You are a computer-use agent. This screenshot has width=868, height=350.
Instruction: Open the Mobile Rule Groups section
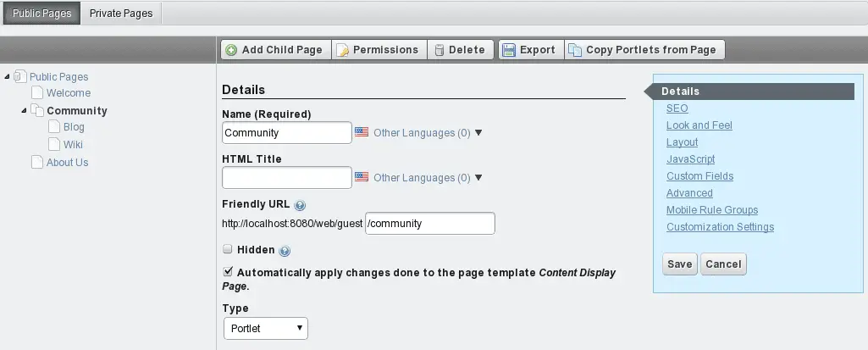click(712, 210)
